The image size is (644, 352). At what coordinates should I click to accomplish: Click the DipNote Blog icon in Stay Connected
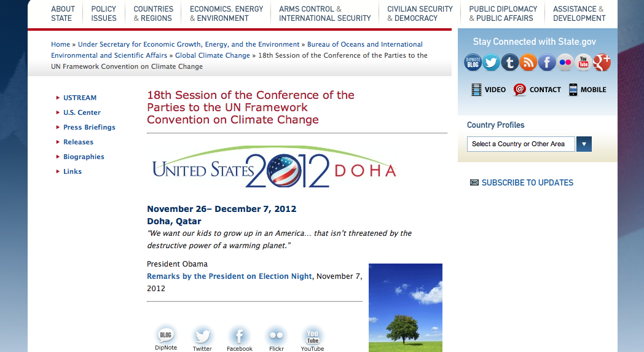473,62
